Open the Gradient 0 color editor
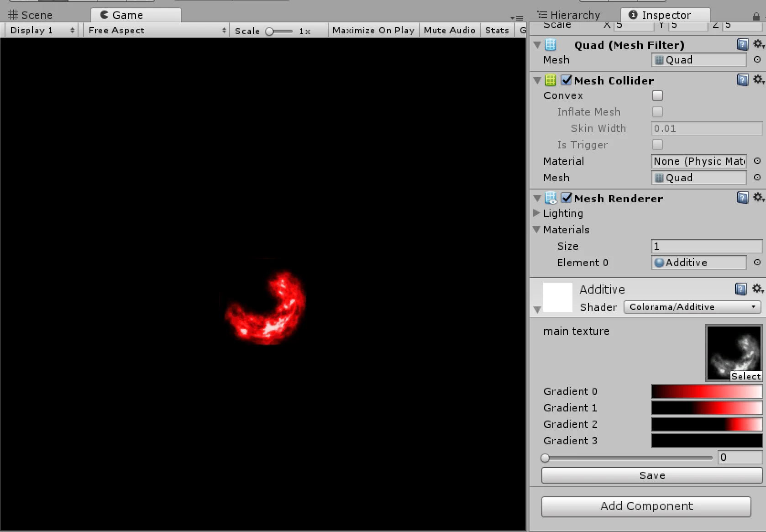 [x=707, y=391]
